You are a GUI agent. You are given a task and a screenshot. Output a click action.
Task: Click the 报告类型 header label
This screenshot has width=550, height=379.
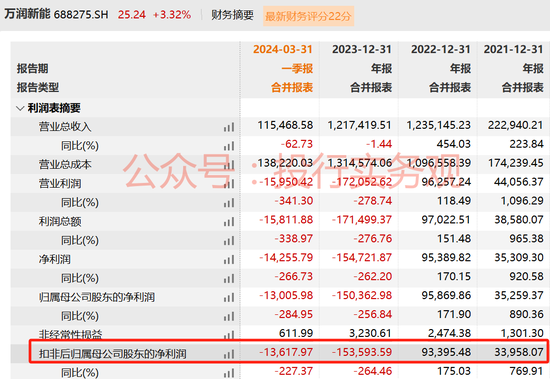38,87
